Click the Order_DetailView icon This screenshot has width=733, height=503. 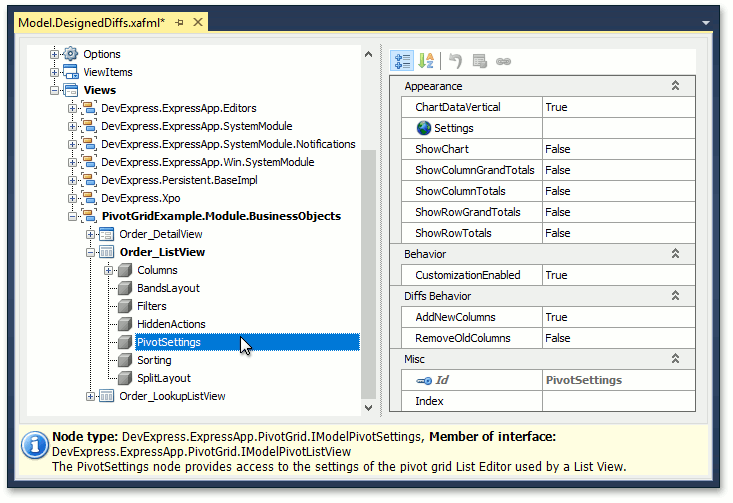pos(107,234)
